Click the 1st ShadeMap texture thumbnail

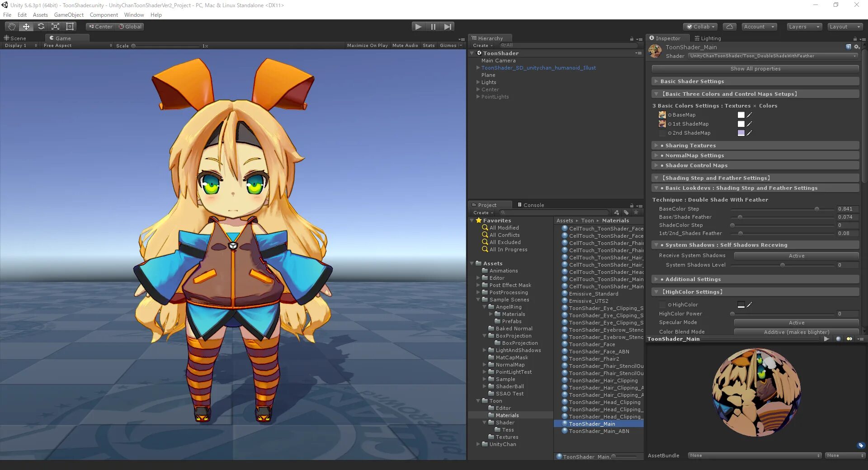click(x=662, y=124)
